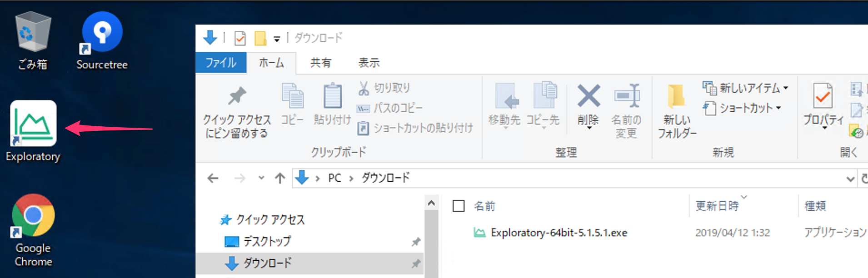Open the Recycle Bin desktop icon

pyautogui.click(x=33, y=41)
